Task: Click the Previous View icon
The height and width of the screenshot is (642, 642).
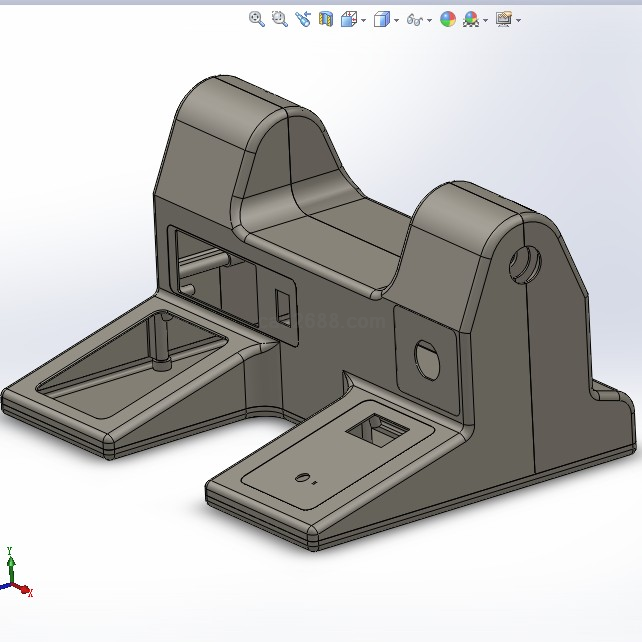Action: pos(303,19)
